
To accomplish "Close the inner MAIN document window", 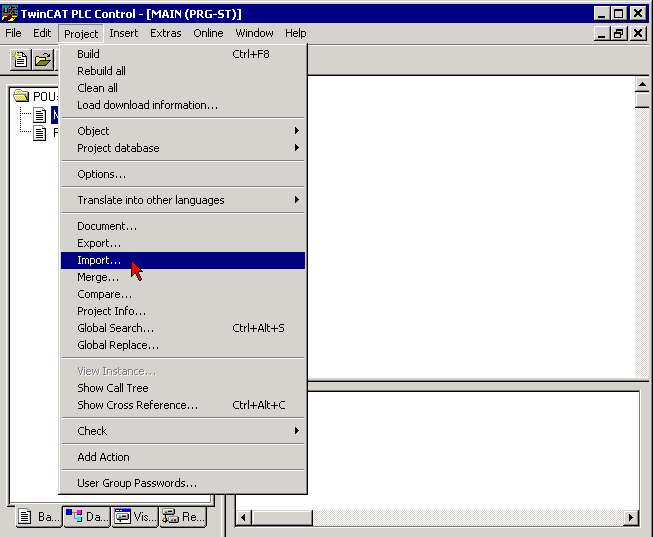I will point(638,33).
